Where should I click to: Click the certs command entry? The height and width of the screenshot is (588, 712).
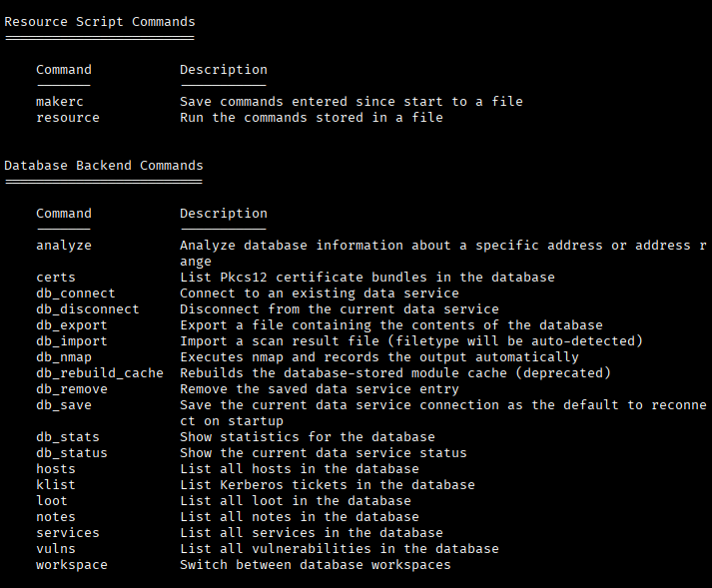[56, 278]
